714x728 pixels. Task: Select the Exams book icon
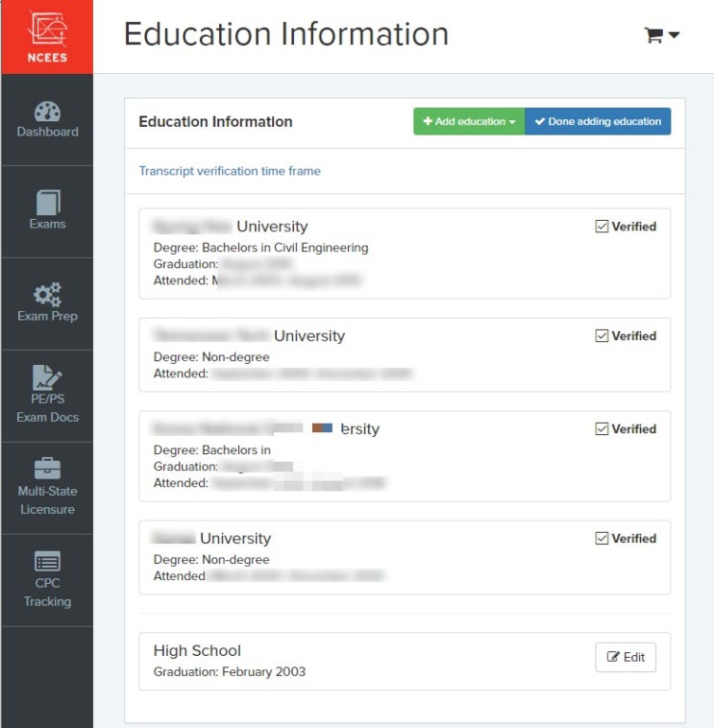coord(47,202)
